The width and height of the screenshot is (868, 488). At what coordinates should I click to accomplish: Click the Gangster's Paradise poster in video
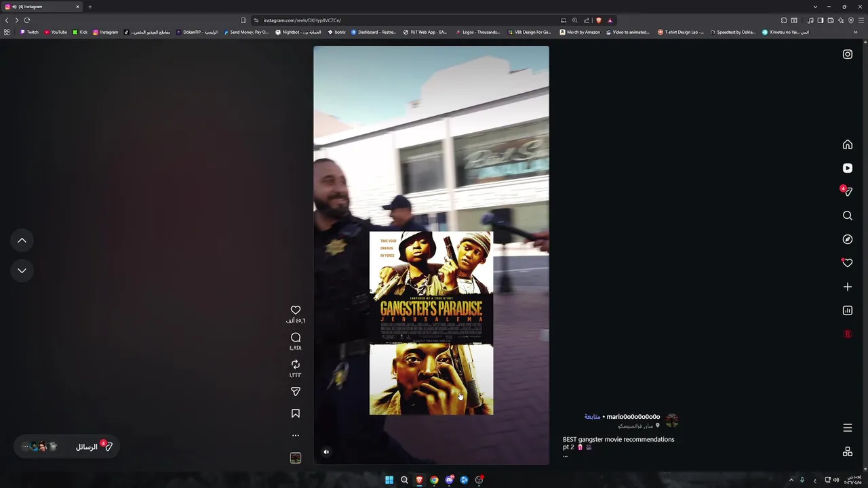[431, 323]
